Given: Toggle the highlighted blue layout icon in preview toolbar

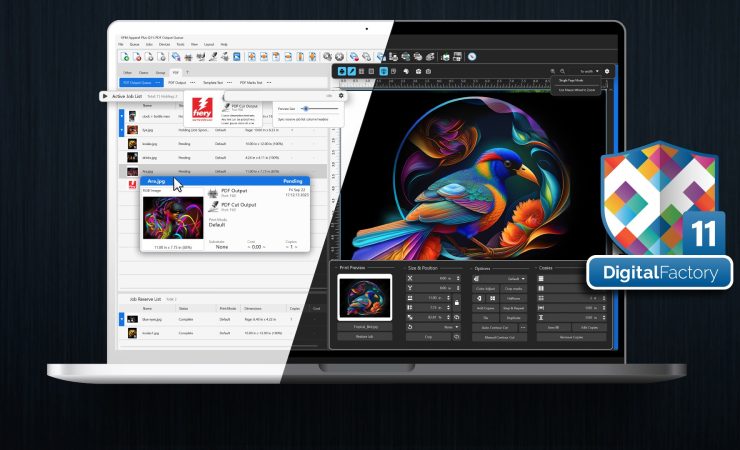Looking at the screenshot, I should (x=383, y=71).
